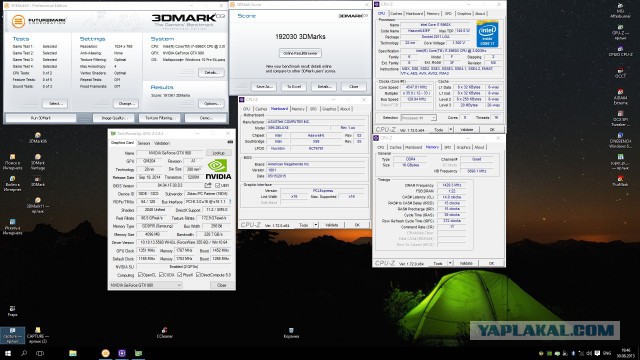Click the taskbar search icon
The height and width of the screenshot is (360, 640).
tap(24, 353)
